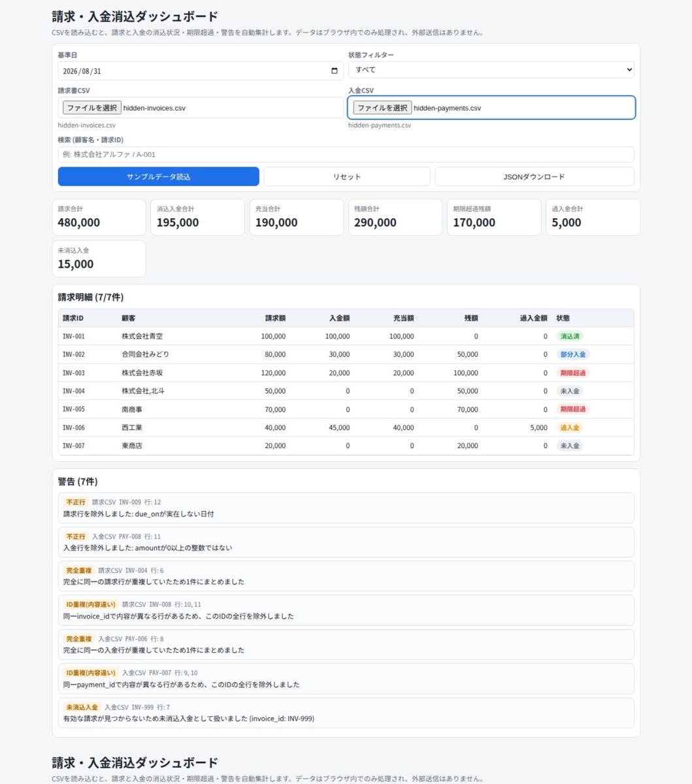Click the 完全重複 warning for INV-004
Viewport: 692px width, 784px height.
point(346,576)
